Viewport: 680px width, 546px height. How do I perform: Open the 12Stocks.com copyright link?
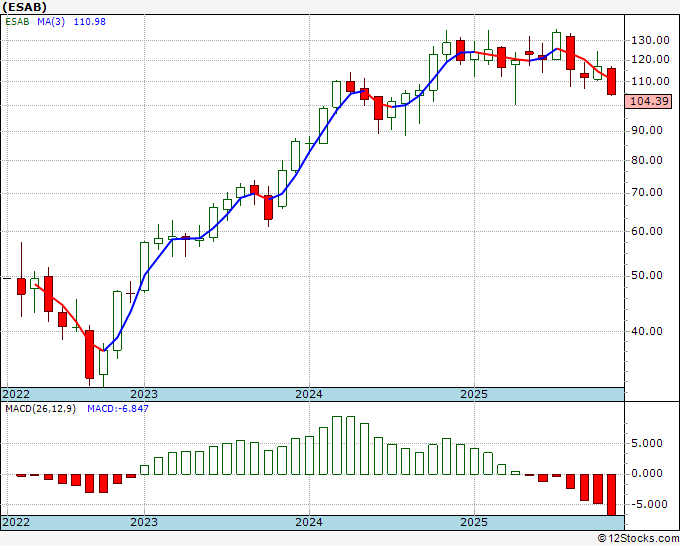pyautogui.click(x=638, y=539)
